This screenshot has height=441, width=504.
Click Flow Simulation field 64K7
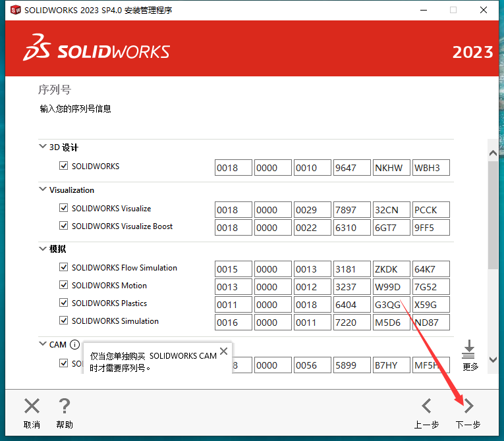click(431, 269)
